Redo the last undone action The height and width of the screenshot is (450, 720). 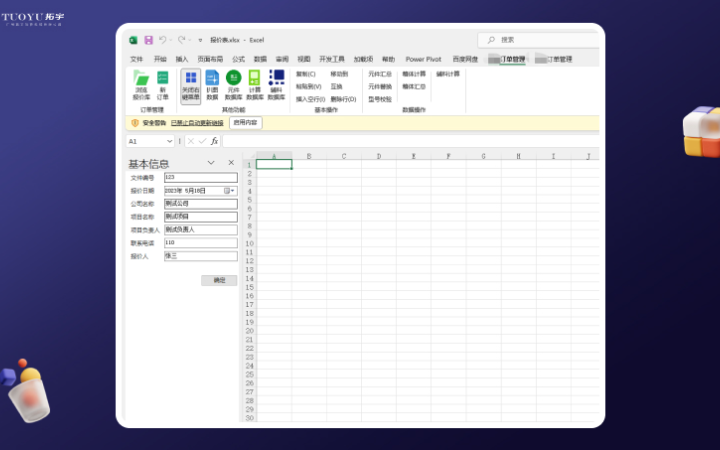point(181,40)
